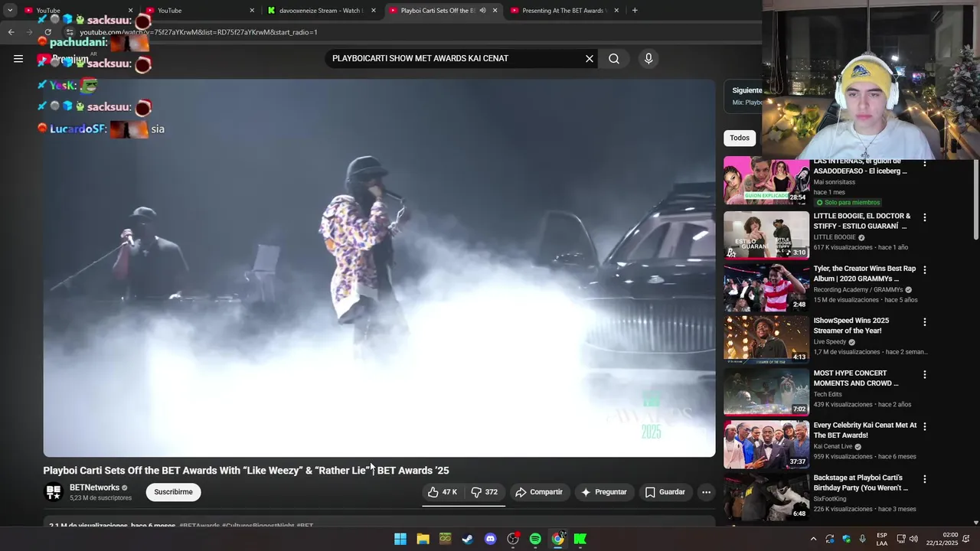Open LITTLE BOOGIE Estilo Guaraní thumbnail

point(766,234)
